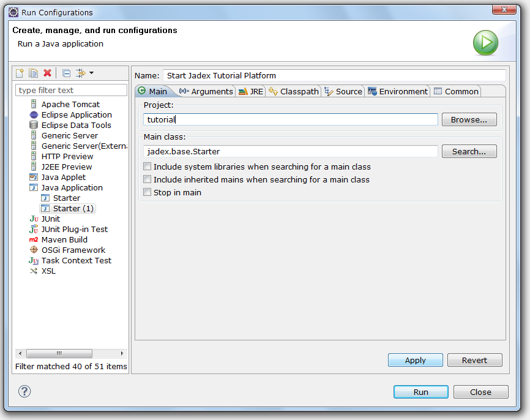Create a new launch configuration
Screen dimensions: 530x420
(20, 73)
